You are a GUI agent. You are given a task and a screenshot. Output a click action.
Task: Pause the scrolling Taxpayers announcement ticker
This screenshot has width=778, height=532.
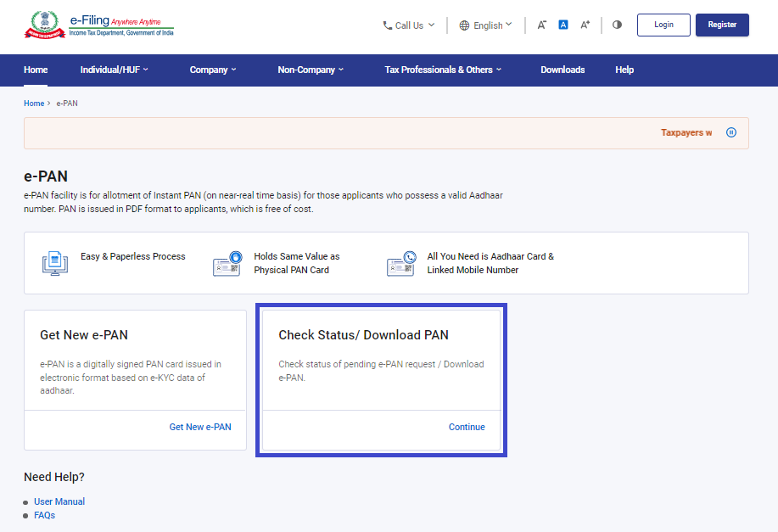point(731,132)
